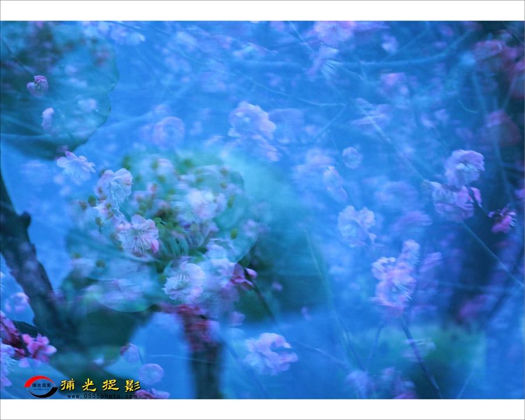Click the purple blossom in the upper right area

coord(464,167)
